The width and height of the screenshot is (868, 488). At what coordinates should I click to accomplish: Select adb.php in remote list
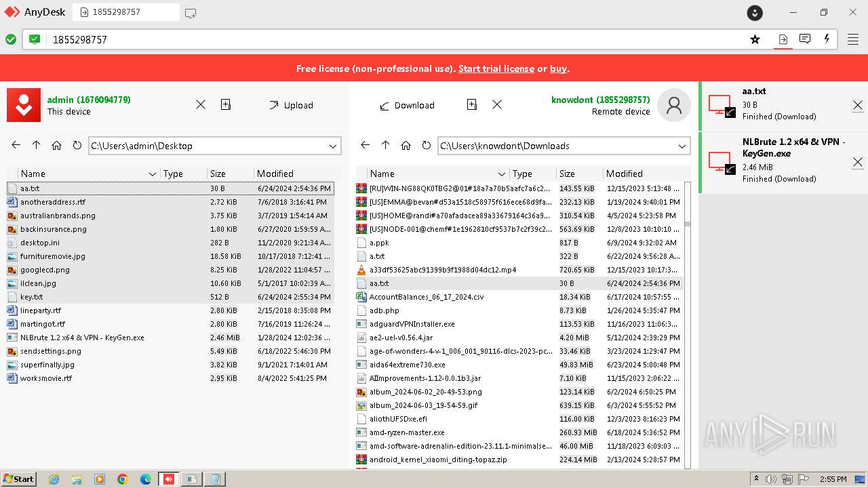[x=519, y=310]
